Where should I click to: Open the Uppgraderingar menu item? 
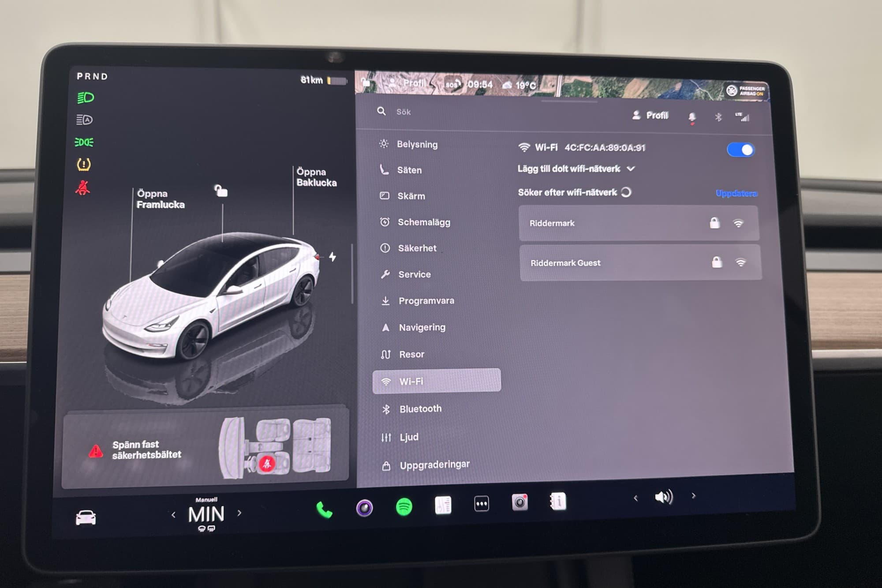(x=426, y=465)
